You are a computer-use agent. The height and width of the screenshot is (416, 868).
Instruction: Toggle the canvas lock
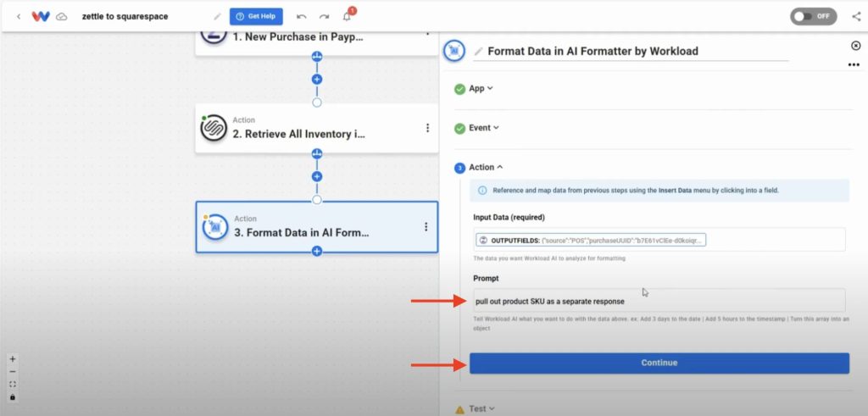click(x=13, y=397)
